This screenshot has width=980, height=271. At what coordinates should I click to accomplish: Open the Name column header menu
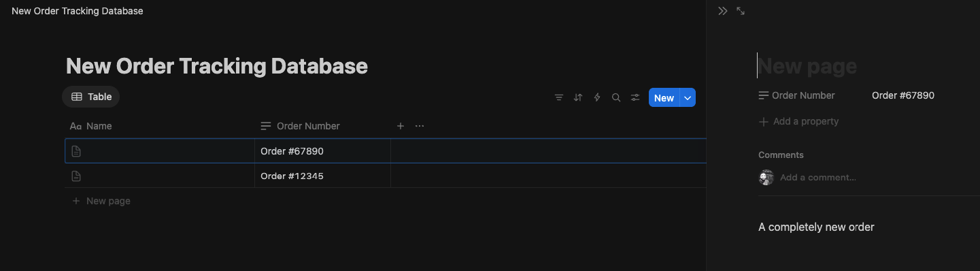pyautogui.click(x=159, y=126)
